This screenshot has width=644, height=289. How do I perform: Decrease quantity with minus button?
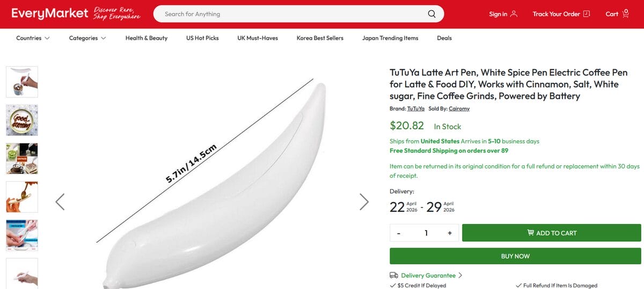click(x=399, y=233)
